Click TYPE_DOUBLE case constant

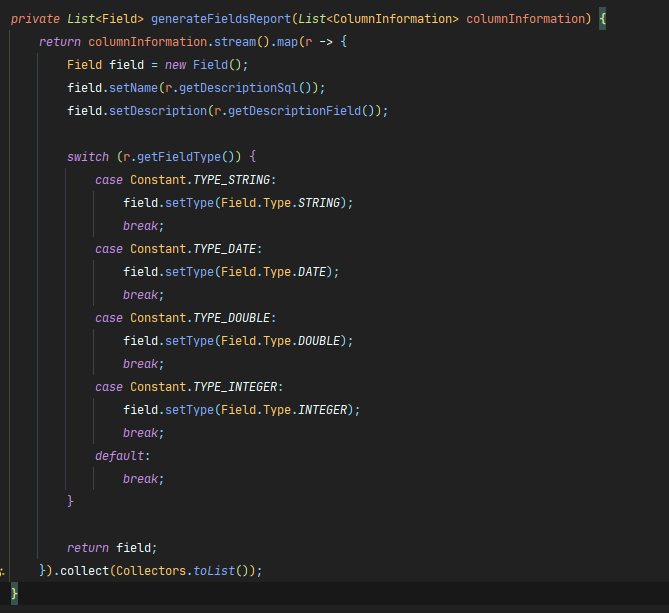coord(232,318)
